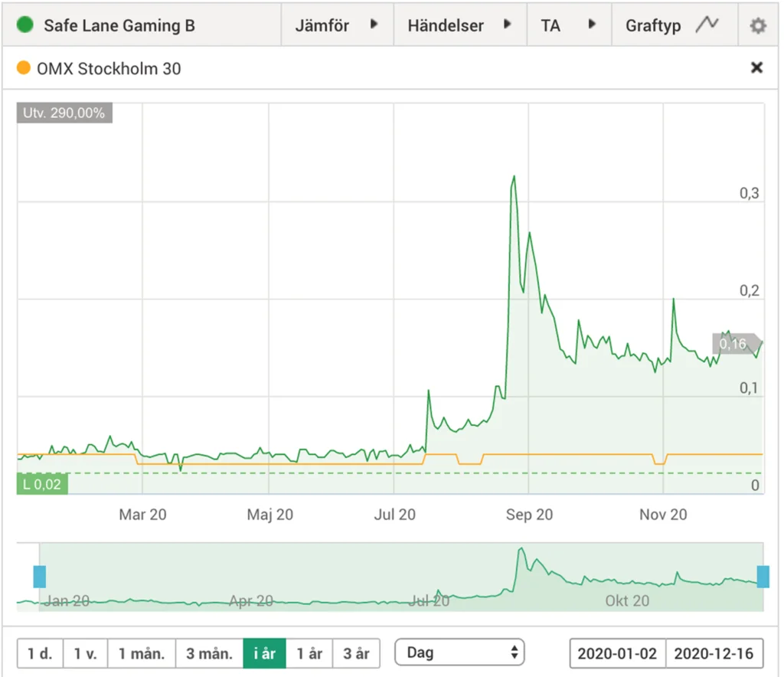Select the i år time range
Screen dimensions: 784x677
click(264, 653)
